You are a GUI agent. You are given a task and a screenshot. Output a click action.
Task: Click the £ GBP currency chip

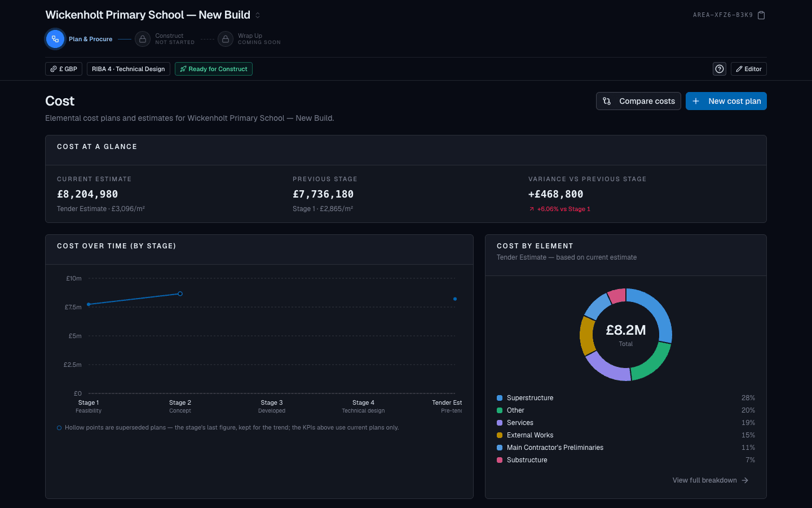64,69
